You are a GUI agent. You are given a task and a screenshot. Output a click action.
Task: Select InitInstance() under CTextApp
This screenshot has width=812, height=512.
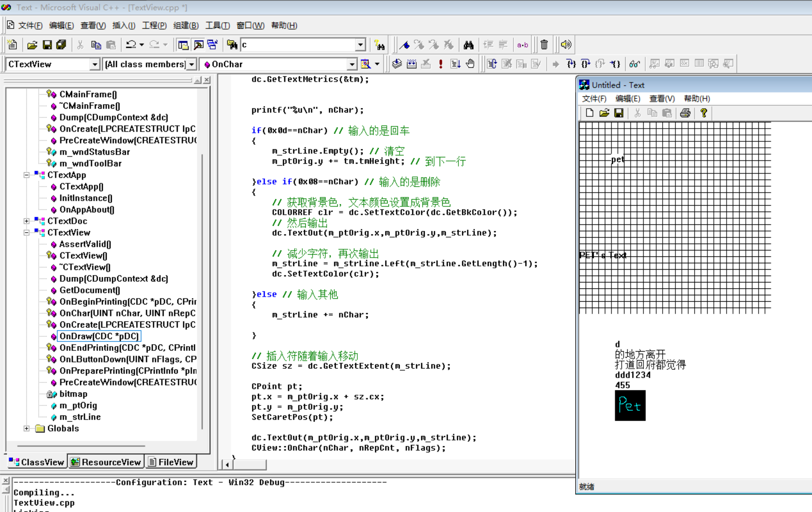click(86, 198)
